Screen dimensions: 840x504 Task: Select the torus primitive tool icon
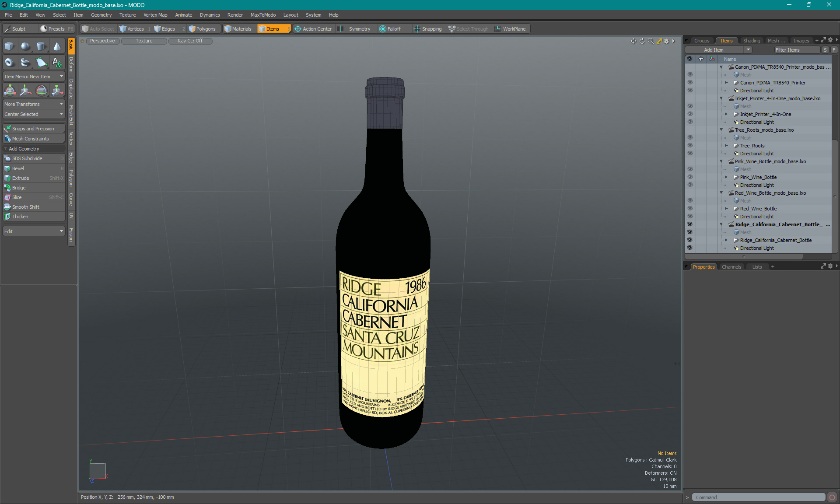(9, 63)
